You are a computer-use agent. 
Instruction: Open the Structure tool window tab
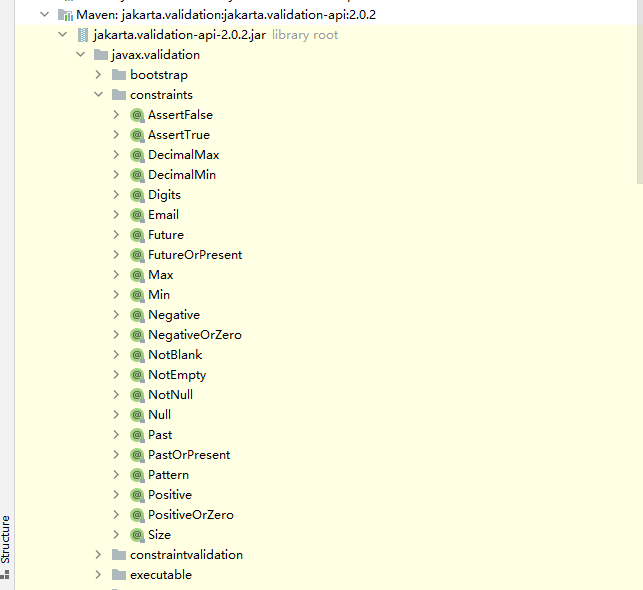click(5, 546)
